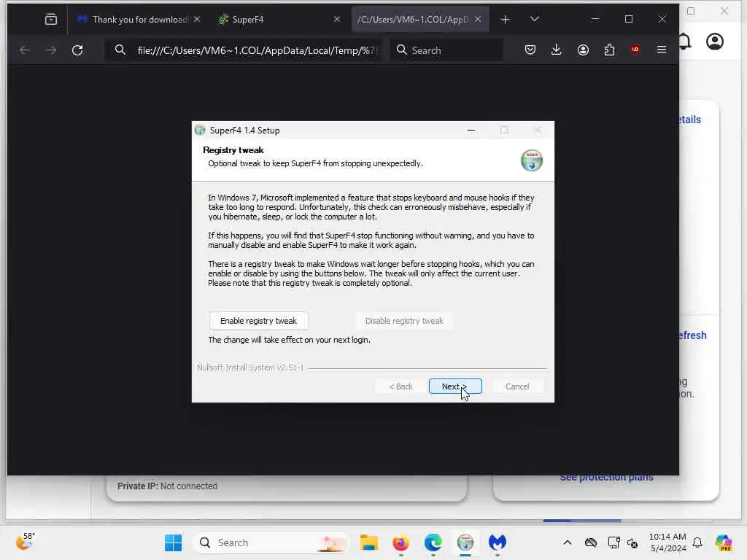Screen dimensions: 747x560
Task: Close the 'Thank you for download' tab
Action: point(197,19)
